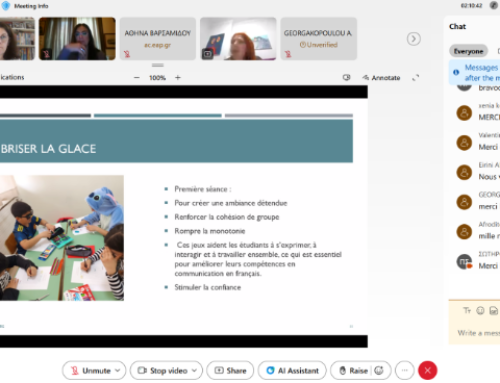
Task: Expand audio options arrow beside Unmute
Action: pyautogui.click(x=118, y=370)
